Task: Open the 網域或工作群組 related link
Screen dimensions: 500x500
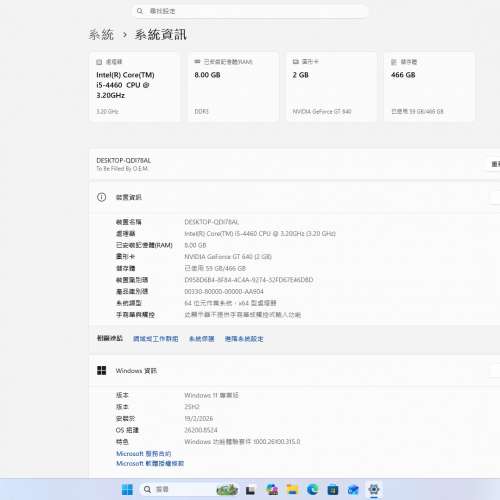Action: coord(156,339)
